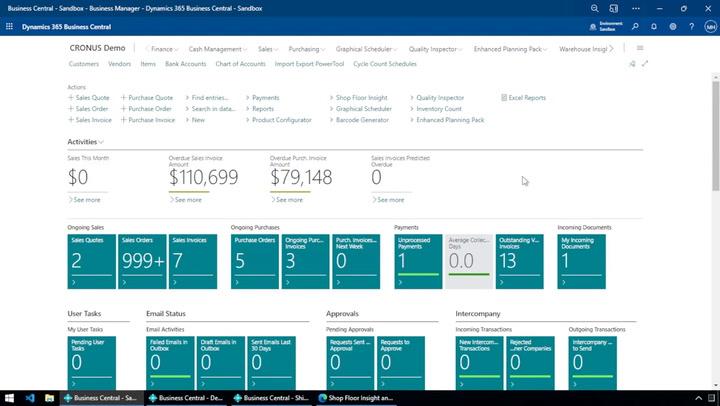Click the search magnifier icon in header
Viewport: 720px width, 406px height.
(x=635, y=27)
